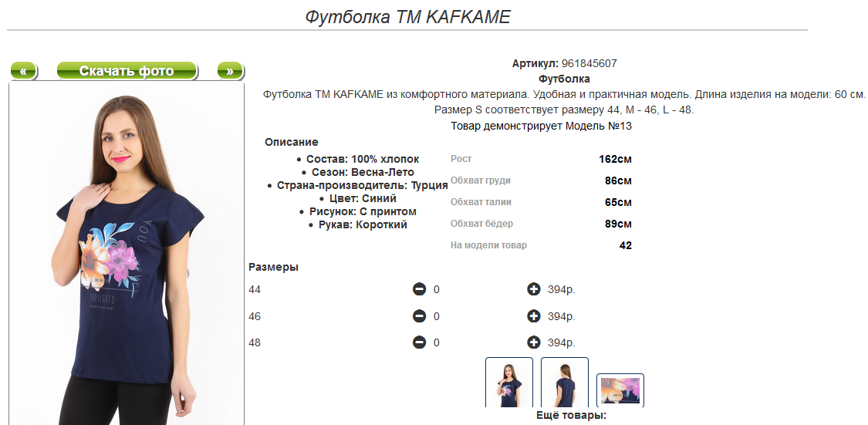Click the size 46 label
Image resolution: width=868 pixels, height=425 pixels.
click(255, 316)
